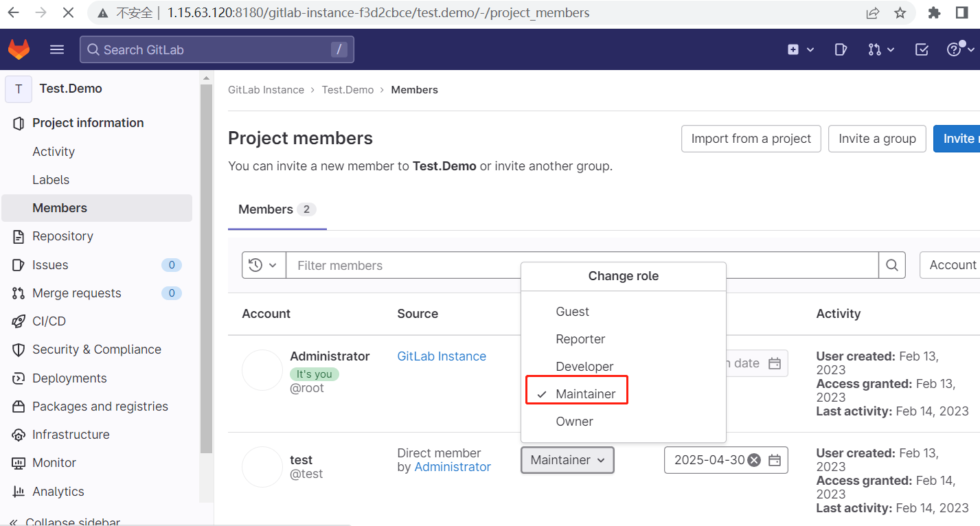Click the CI/CD rocket sidebar icon
The image size is (980, 526).
click(x=19, y=321)
